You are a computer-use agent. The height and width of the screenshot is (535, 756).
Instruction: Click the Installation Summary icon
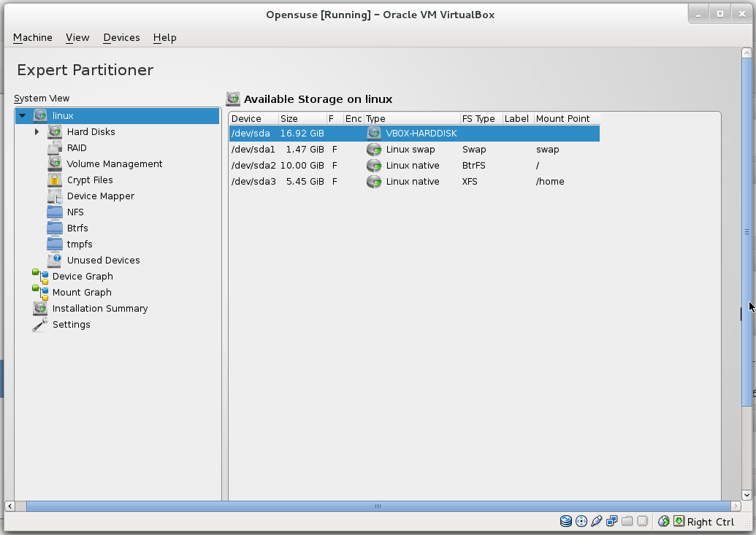coord(39,308)
